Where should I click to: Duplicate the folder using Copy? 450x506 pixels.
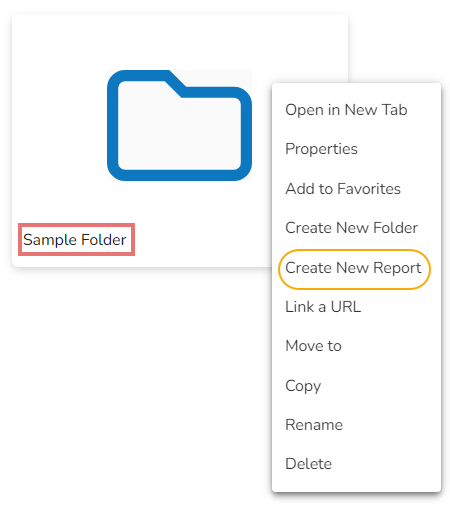[x=303, y=386]
